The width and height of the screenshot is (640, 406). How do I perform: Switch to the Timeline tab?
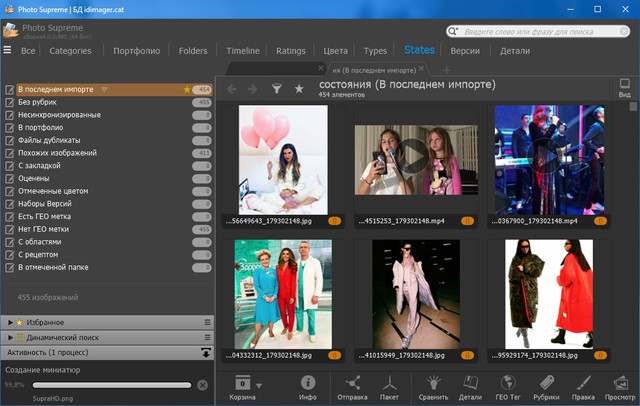242,50
